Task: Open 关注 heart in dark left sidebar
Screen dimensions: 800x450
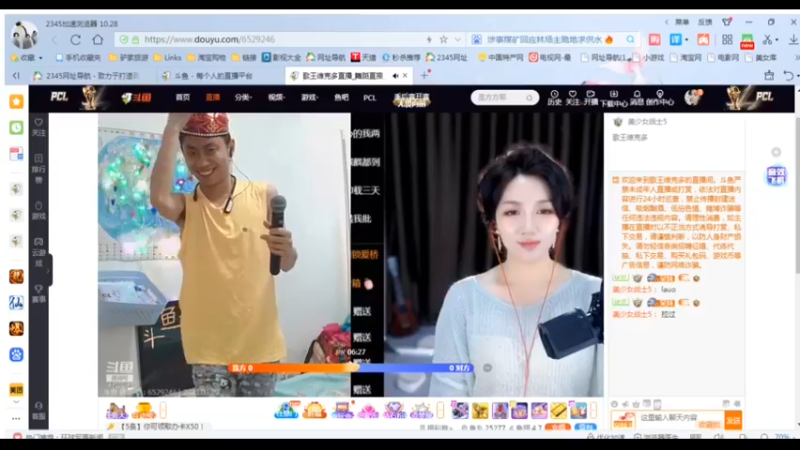Action: click(39, 127)
